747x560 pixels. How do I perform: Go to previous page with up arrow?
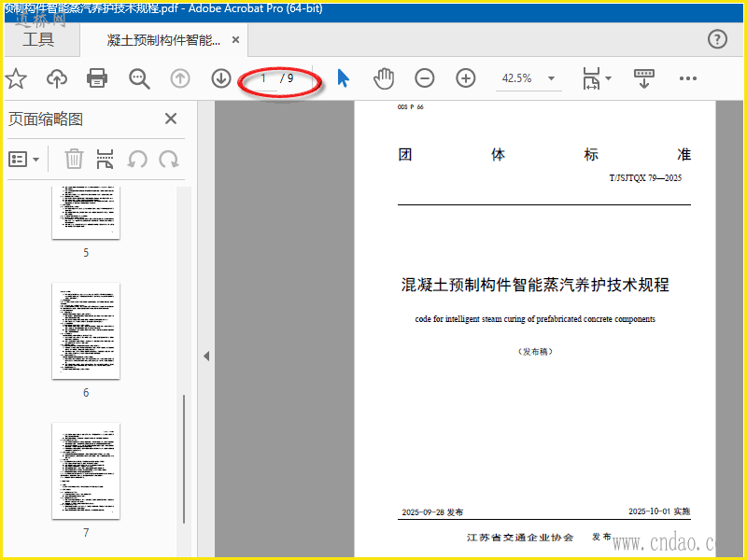pos(180,78)
